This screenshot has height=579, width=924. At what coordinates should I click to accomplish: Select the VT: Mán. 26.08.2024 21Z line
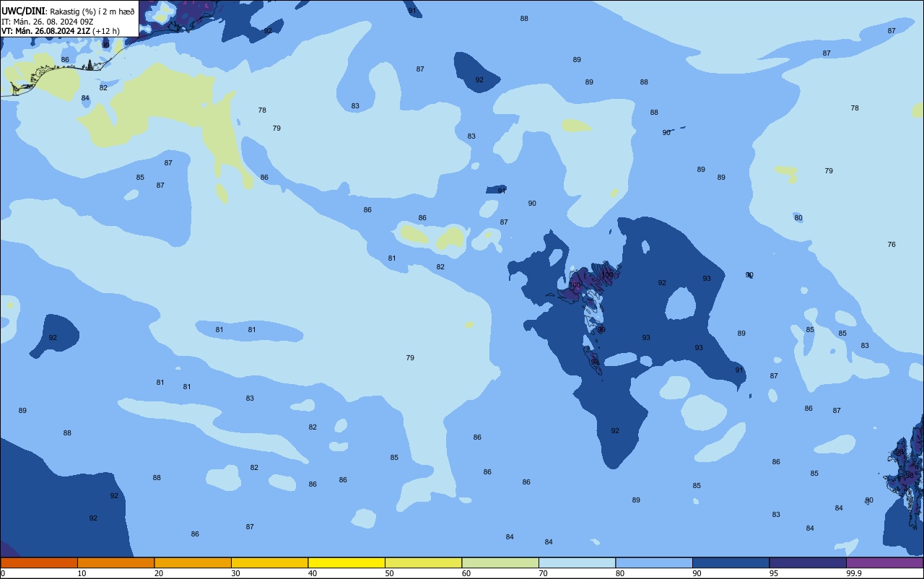click(x=61, y=31)
